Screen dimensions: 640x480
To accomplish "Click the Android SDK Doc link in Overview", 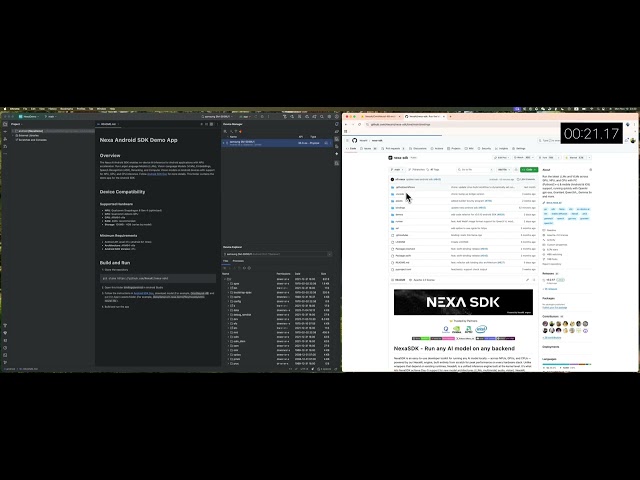I will click(x=157, y=174).
